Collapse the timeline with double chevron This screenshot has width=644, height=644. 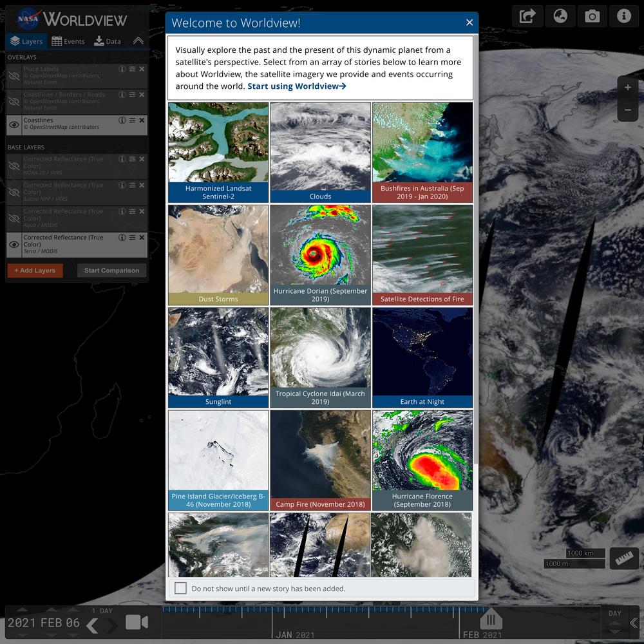coord(634,623)
